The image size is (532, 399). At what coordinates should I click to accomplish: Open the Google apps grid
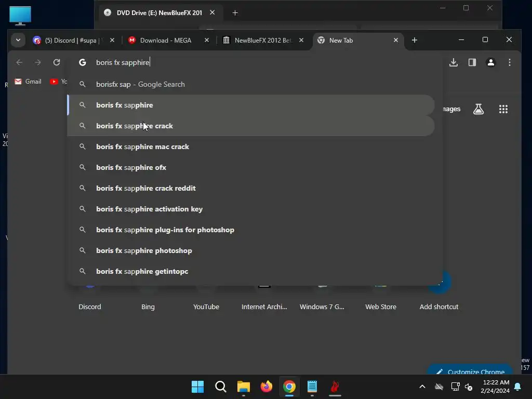(x=503, y=109)
